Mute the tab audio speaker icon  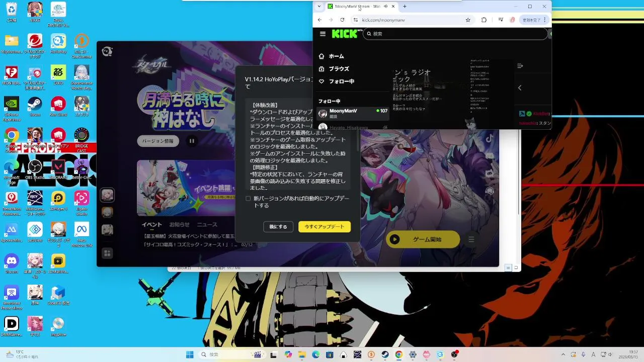pos(385,7)
